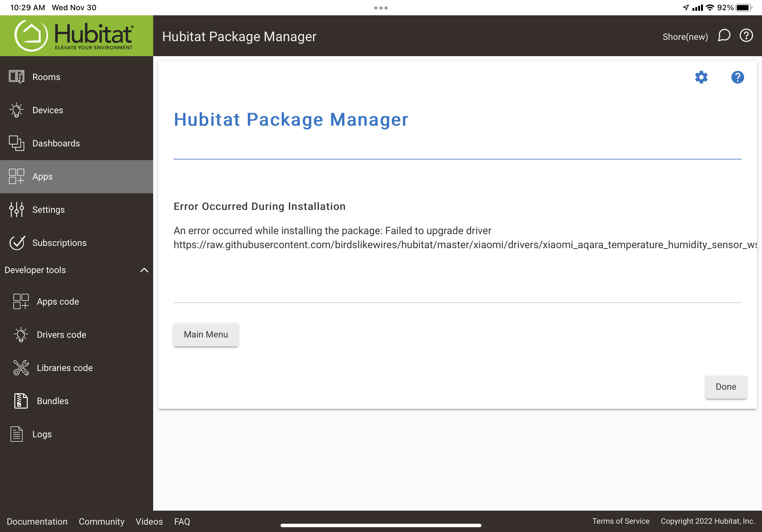The width and height of the screenshot is (762, 532).
Task: Open the Rooms section
Action: pos(46,77)
